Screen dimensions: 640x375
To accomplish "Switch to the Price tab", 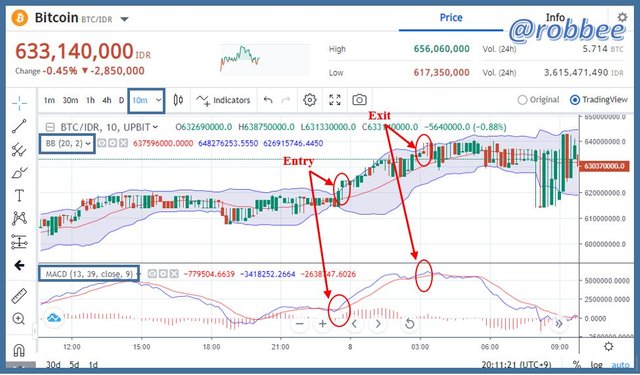I will coord(451,18).
